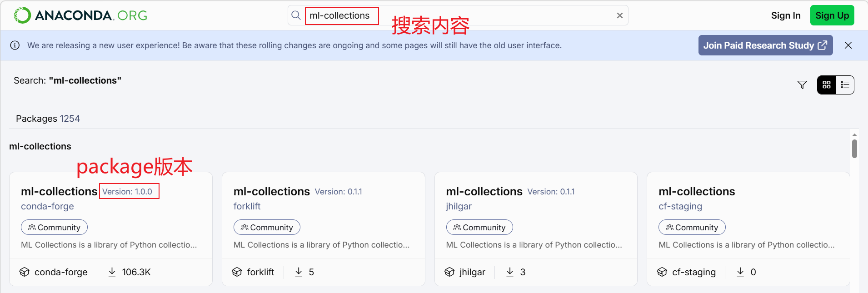Screen dimensions: 868x293
Task: Open conda-forge ml-collections package title
Action: [x=59, y=192]
